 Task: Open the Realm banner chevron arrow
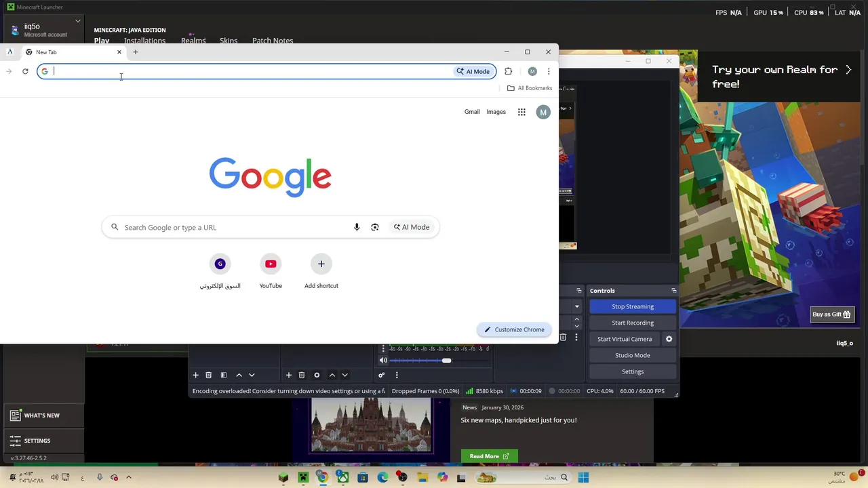point(848,70)
